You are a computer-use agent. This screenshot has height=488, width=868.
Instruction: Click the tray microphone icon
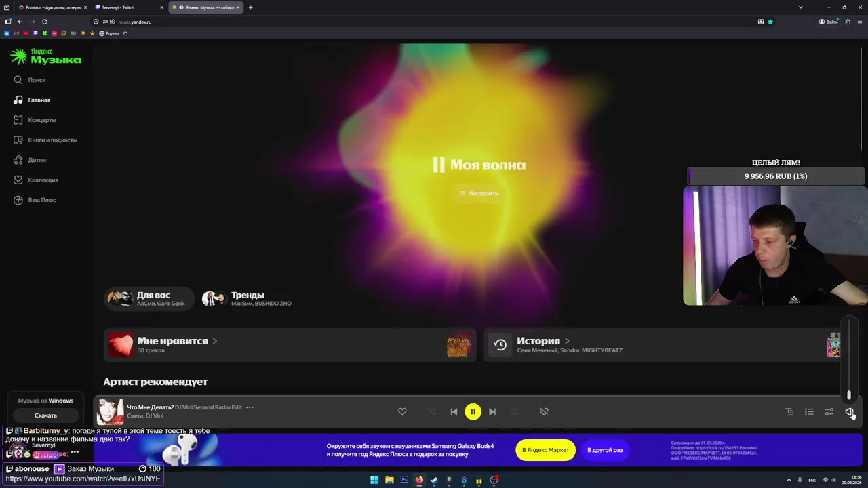[x=800, y=480]
